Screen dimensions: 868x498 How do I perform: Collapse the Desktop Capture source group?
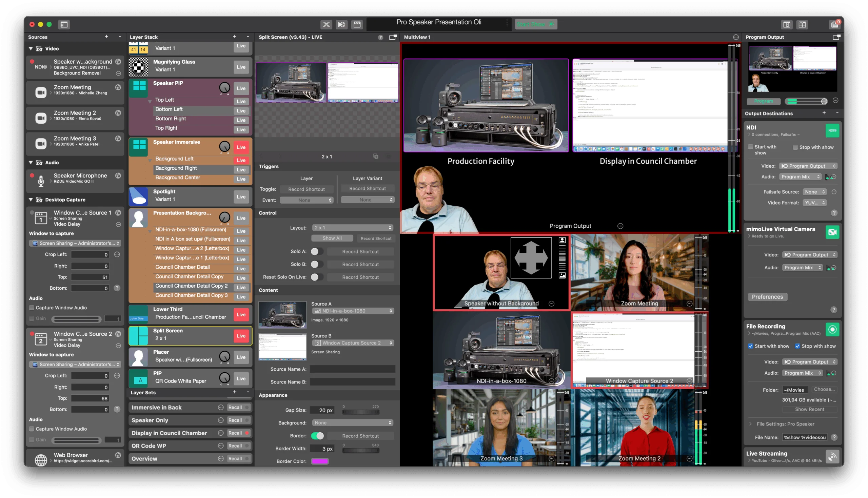click(31, 200)
